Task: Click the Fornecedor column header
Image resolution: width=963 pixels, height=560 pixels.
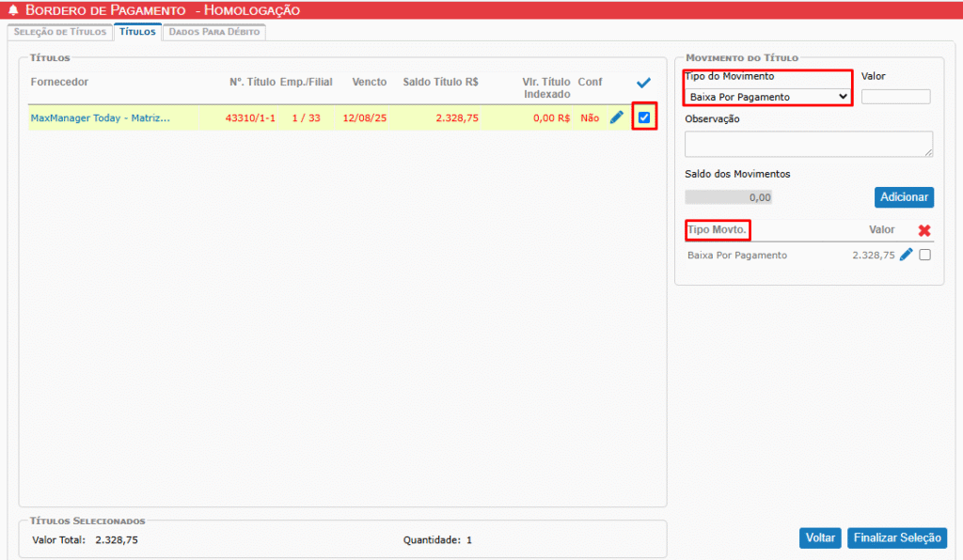Action: click(59, 83)
